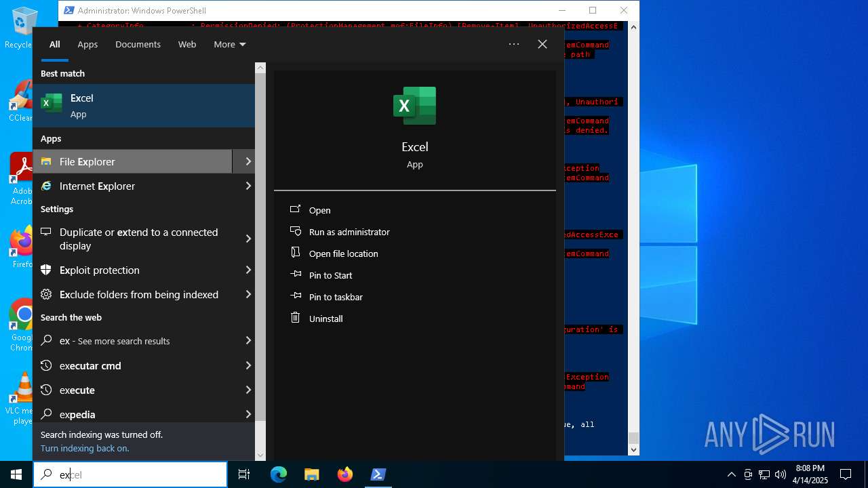Click magnifier icon beside expedia

46,414
